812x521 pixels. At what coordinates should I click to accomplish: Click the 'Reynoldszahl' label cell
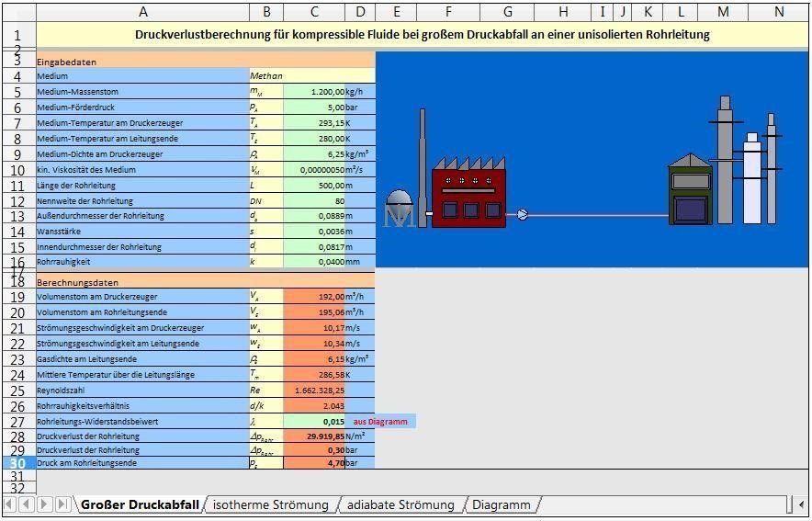(143, 391)
